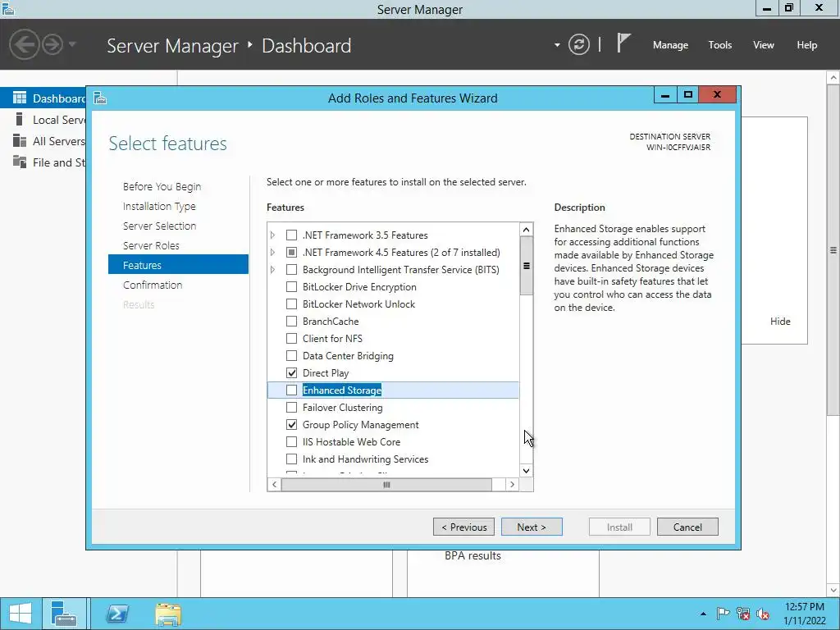This screenshot has width=840, height=630.
Task: Click the Action Center flag tray icon
Action: click(723, 614)
